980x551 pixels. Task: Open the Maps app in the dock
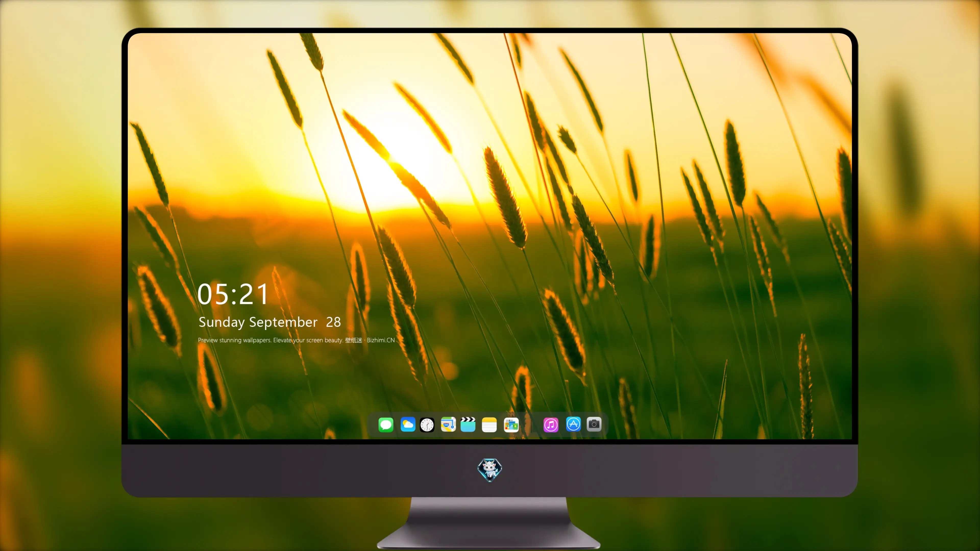tap(448, 424)
